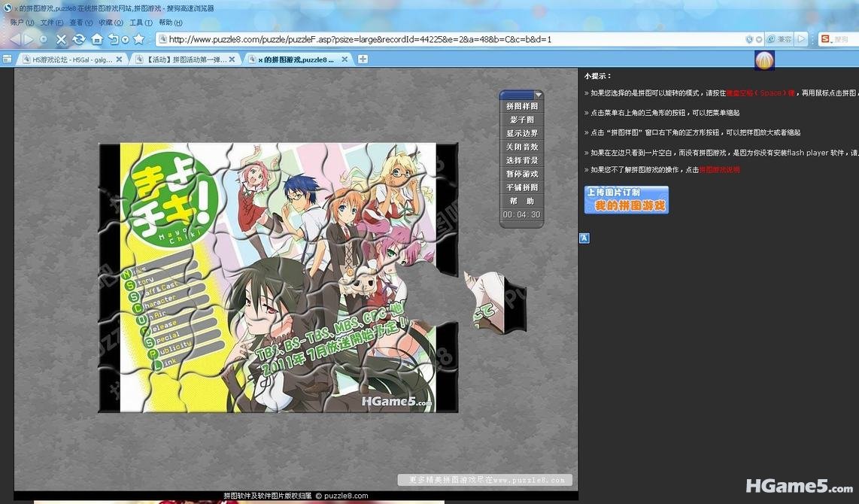Click the 选择背景 background button
Viewport: 859px width, 504px height.
521,160
